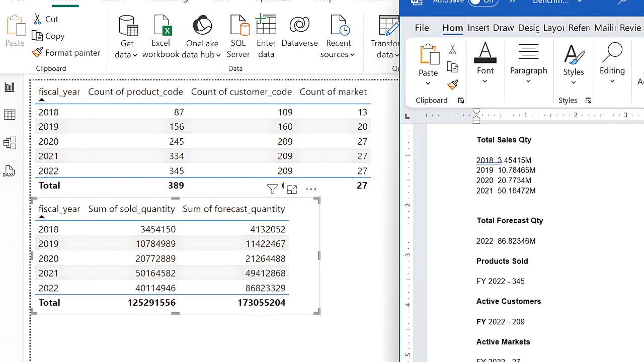
Task: Open SQL Server data connector
Action: pos(238,36)
